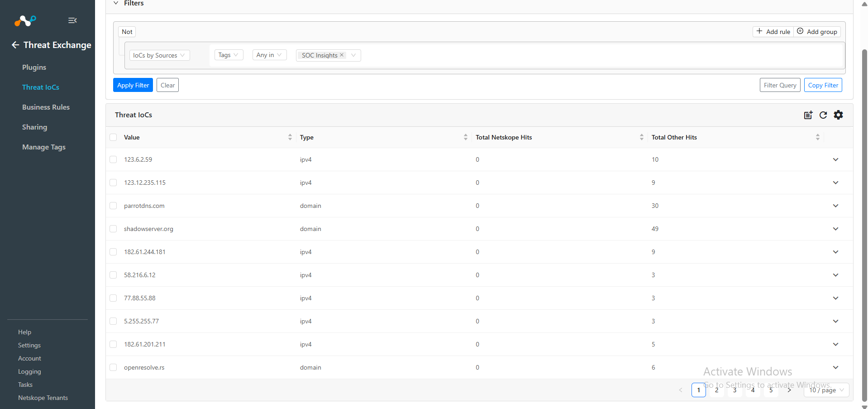
Task: Tick the 77.88.55.88 row checkbox
Action: coord(113,298)
